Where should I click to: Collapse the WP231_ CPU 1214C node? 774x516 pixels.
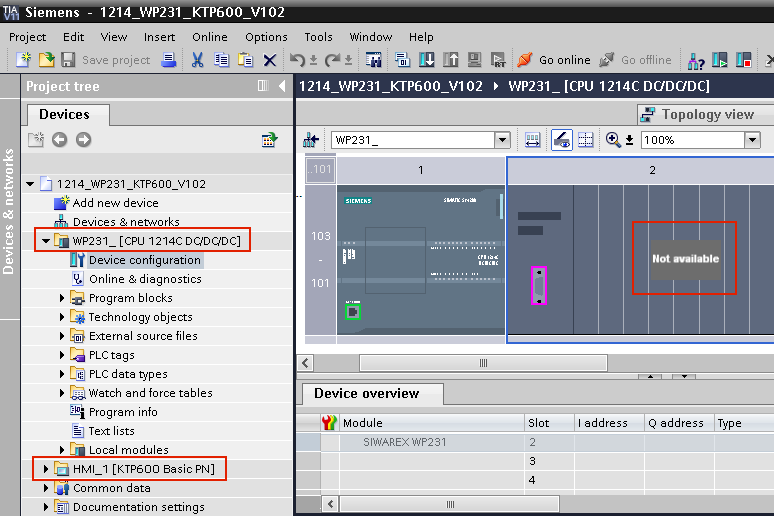(x=46, y=241)
